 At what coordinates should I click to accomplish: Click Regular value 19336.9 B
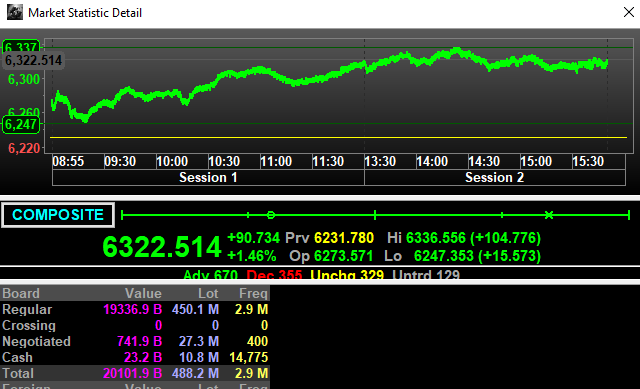(x=133, y=309)
